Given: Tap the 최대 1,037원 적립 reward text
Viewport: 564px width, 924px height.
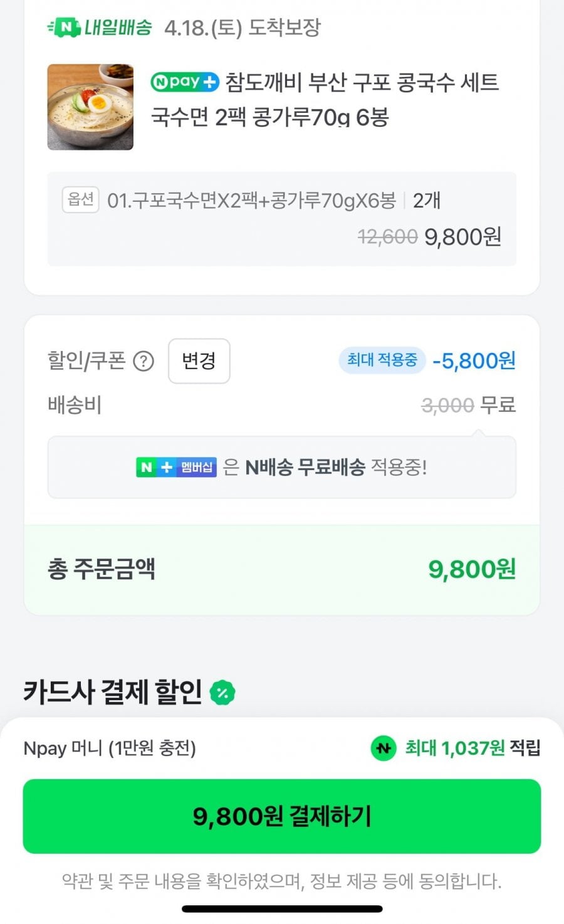Looking at the screenshot, I should [x=472, y=748].
